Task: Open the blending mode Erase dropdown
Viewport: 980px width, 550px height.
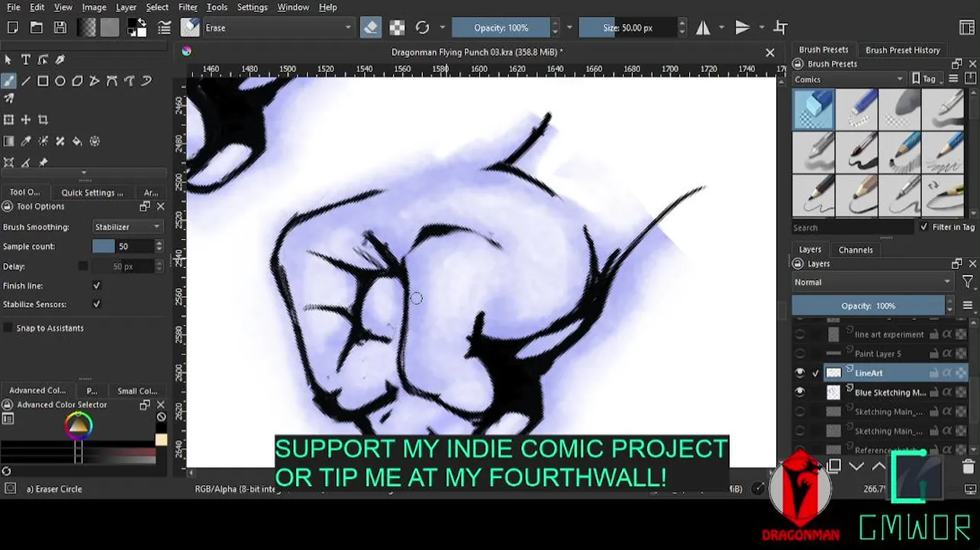Action: coord(279,27)
